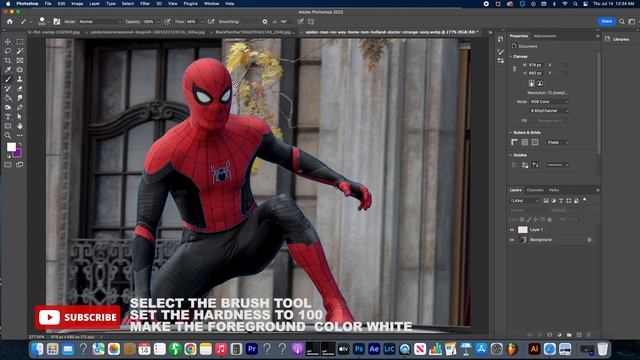Hide the Background layer eye icon
The image size is (640, 360).
pos(512,240)
